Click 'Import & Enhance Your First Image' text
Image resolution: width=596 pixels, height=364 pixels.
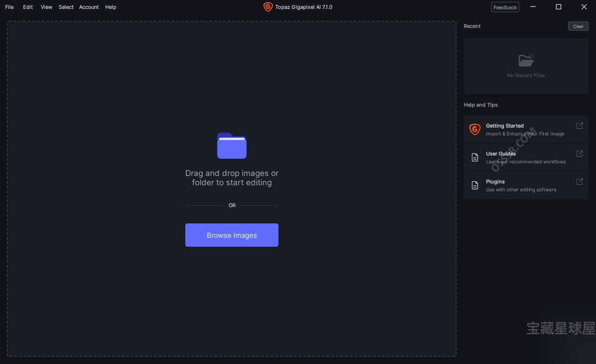[525, 134]
